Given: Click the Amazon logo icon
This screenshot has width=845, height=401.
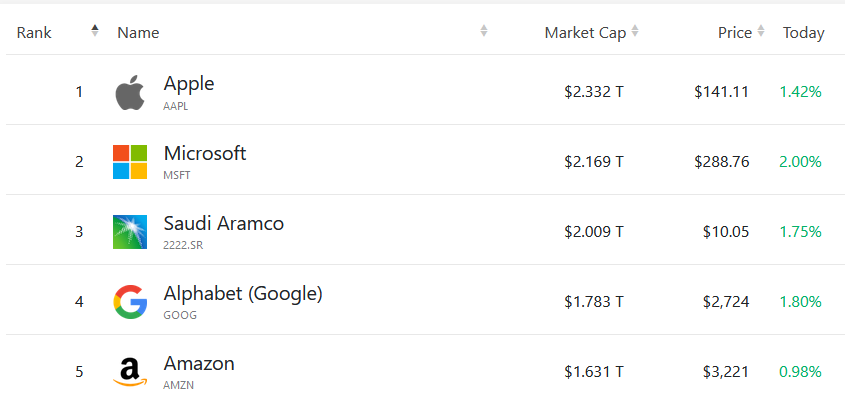Looking at the screenshot, I should pos(130,372).
